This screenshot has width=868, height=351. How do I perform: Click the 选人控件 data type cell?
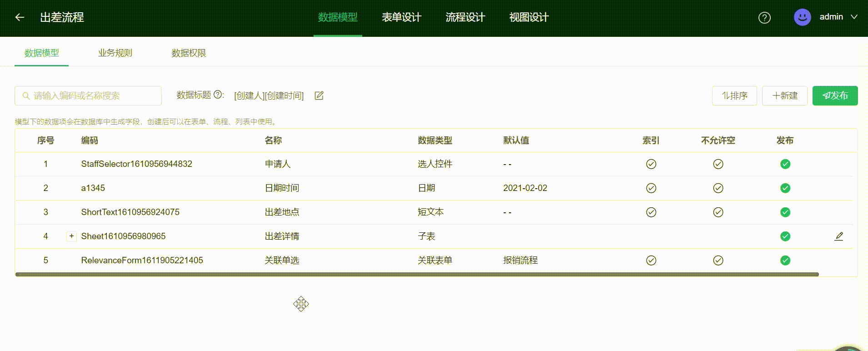[435, 164]
